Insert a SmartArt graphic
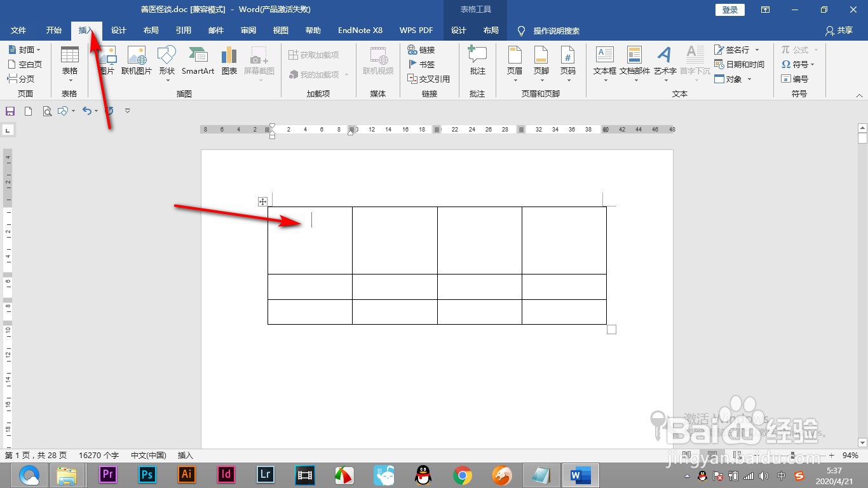 pyautogui.click(x=198, y=62)
